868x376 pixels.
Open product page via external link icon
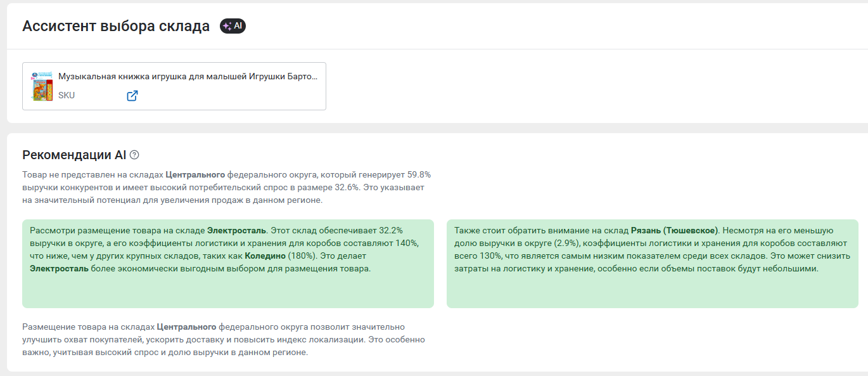(132, 96)
